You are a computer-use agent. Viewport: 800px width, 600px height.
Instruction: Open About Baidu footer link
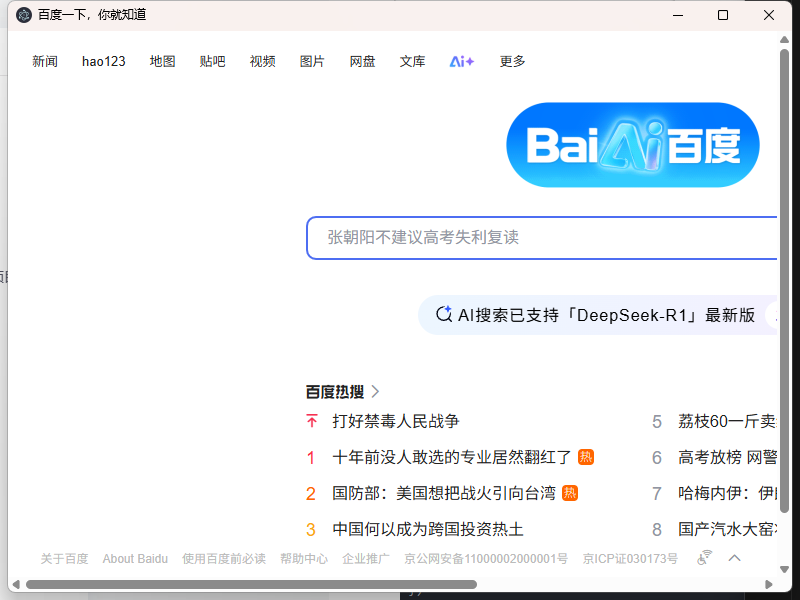click(135, 559)
